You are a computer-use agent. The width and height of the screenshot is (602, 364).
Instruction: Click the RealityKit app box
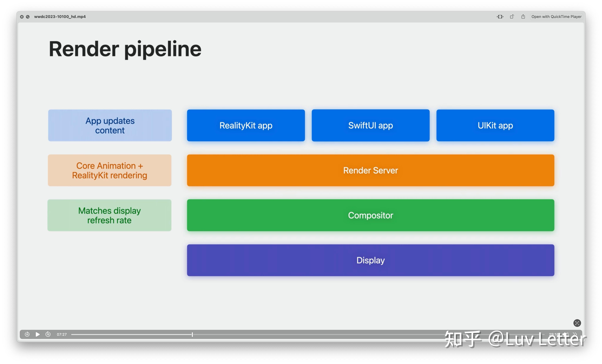[x=246, y=125]
